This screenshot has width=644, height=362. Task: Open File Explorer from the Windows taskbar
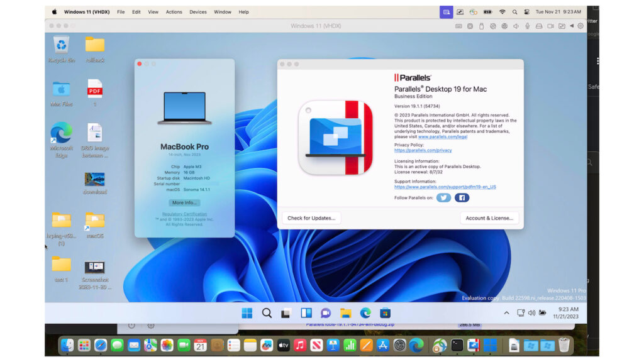(347, 312)
